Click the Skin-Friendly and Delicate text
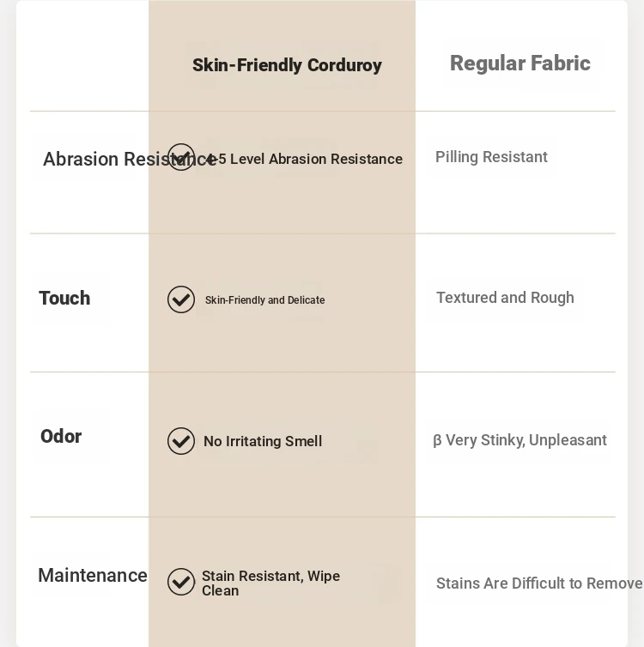Viewport: 644px width, 647px height. click(x=264, y=300)
